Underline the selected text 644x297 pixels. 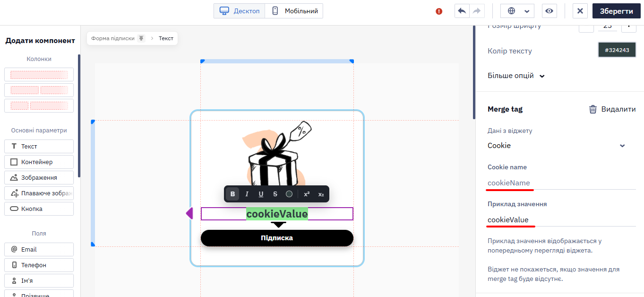(261, 194)
